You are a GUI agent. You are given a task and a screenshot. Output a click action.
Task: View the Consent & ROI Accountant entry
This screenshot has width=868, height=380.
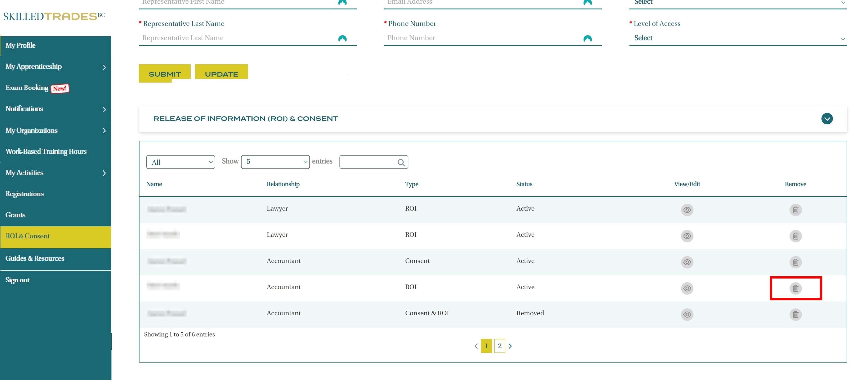point(687,314)
